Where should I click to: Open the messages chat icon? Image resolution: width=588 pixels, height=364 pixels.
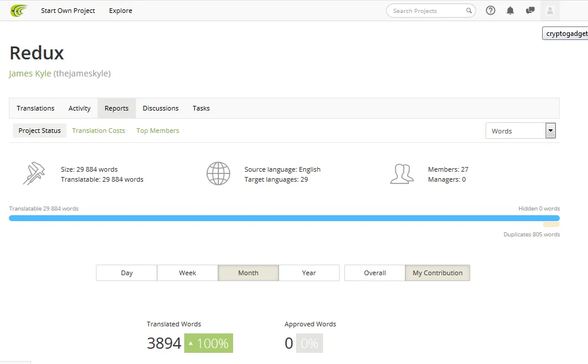pos(530,11)
